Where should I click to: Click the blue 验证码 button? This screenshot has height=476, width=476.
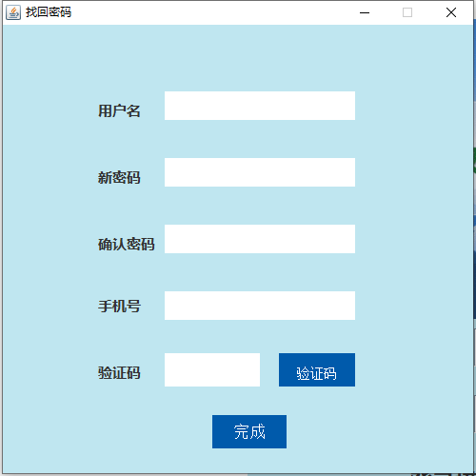pyautogui.click(x=317, y=369)
